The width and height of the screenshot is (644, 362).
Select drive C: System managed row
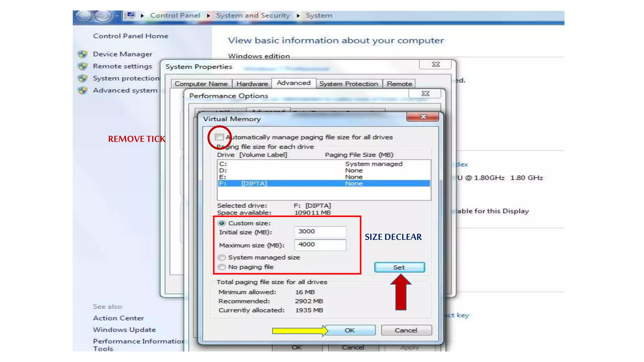324,164
